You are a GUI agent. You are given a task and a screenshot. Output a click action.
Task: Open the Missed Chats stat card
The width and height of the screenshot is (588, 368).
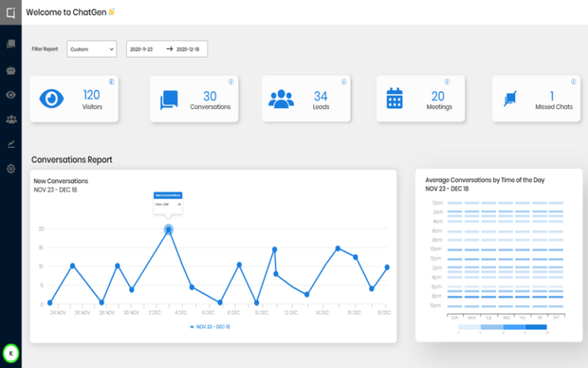coord(534,99)
